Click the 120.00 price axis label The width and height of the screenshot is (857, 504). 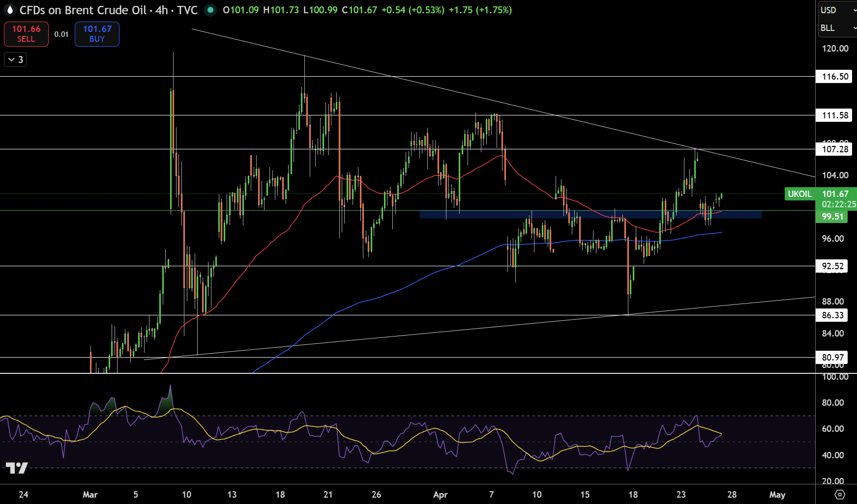tap(835, 49)
